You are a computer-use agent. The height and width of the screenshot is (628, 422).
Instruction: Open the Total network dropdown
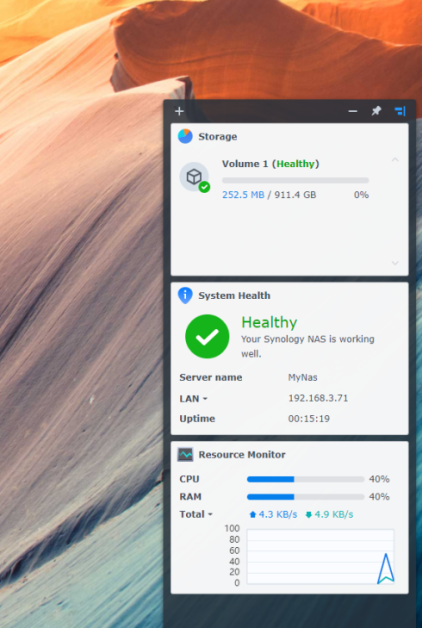tap(196, 514)
